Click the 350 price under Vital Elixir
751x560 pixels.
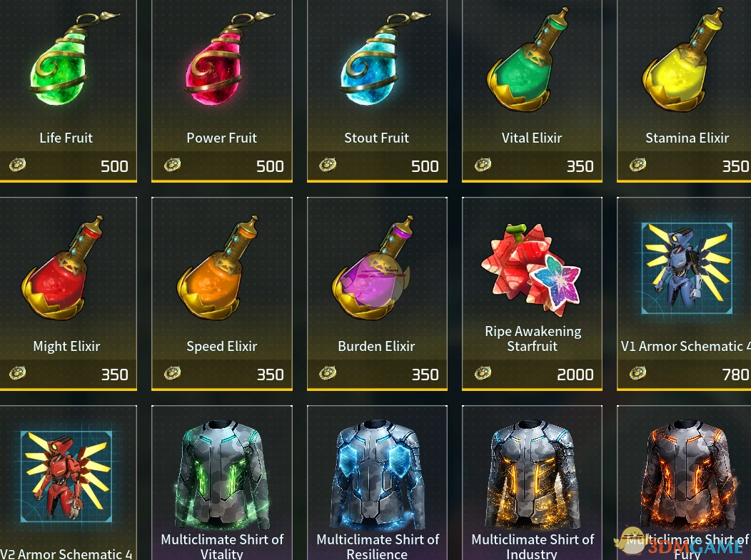[580, 166]
